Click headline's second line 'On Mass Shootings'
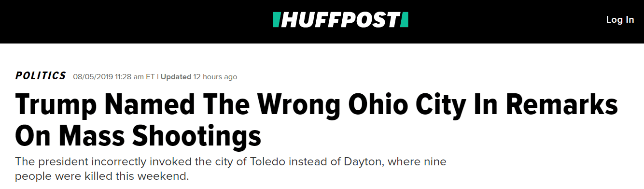 [138, 136]
